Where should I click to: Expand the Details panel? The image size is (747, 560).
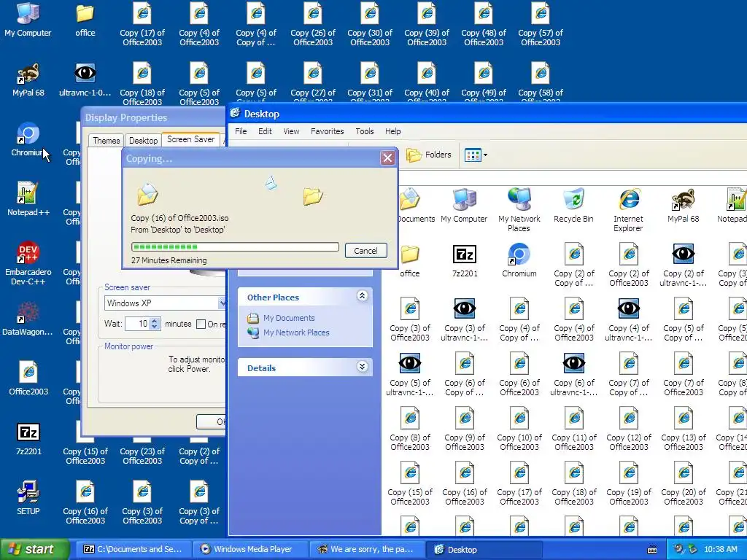[x=362, y=367]
